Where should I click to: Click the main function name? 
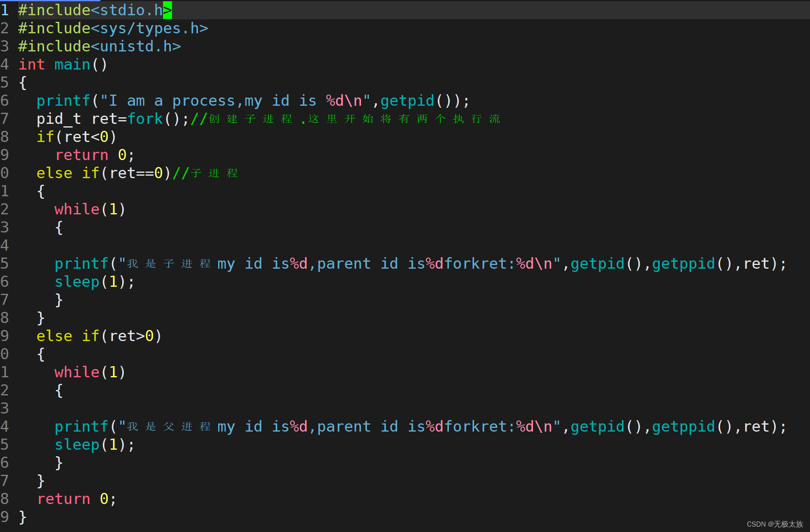pos(72,65)
